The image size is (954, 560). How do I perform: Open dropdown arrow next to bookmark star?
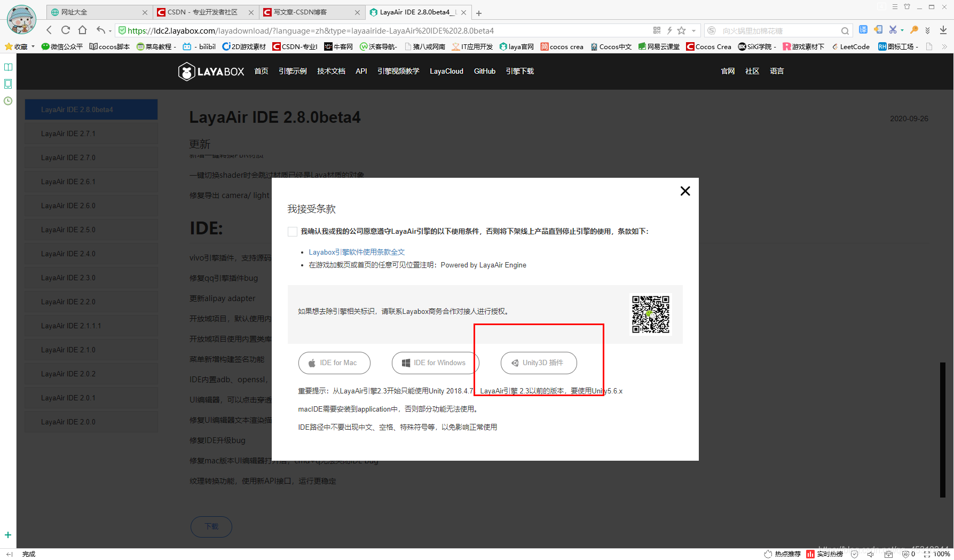(693, 31)
